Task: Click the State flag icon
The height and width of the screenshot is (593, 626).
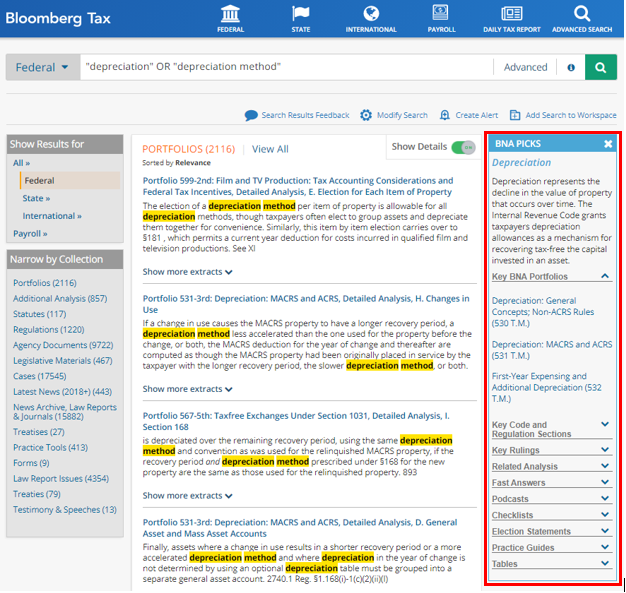Action: [300, 14]
